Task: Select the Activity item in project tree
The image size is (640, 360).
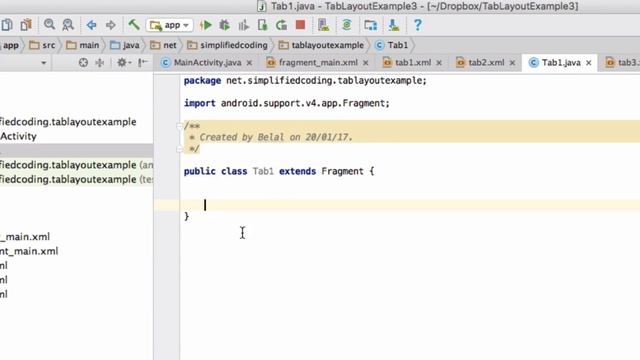Action: 18,136
